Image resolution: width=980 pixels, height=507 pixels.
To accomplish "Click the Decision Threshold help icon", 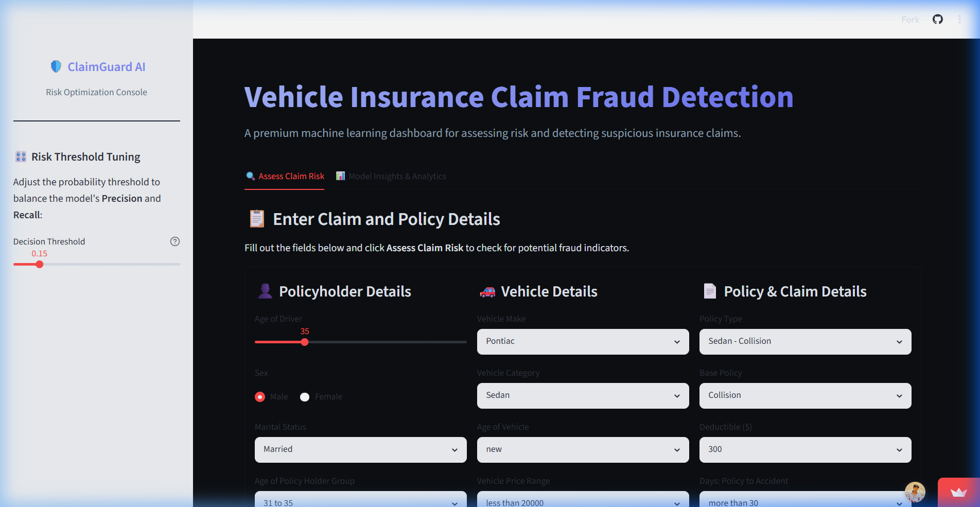I will [175, 241].
